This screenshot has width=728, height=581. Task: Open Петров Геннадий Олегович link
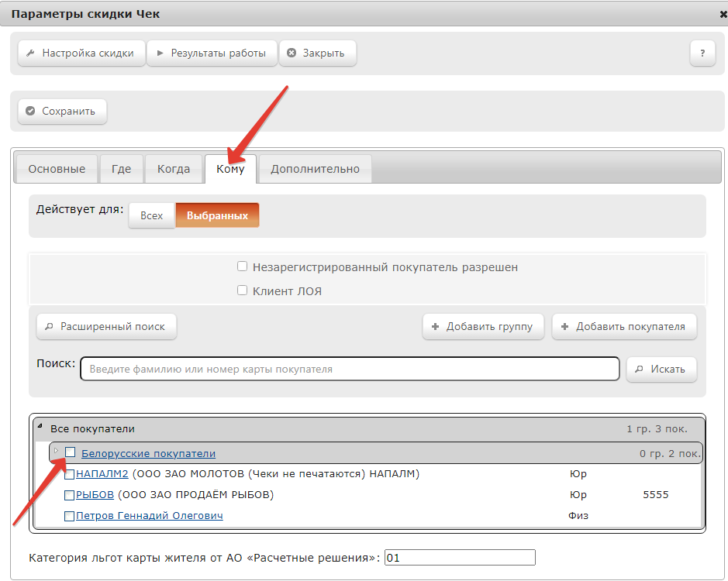point(149,516)
